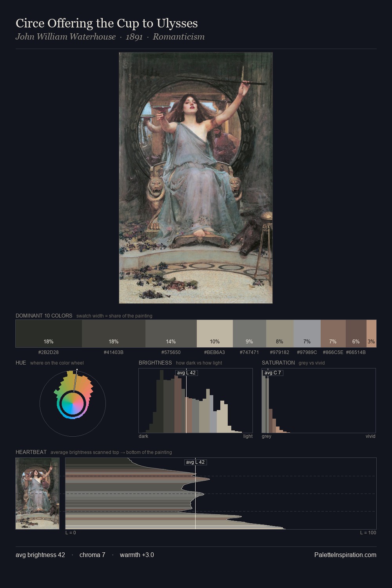Click the footer stat warmth +3.0
Image resolution: width=392 pixels, height=588 pixels.
tap(137, 555)
